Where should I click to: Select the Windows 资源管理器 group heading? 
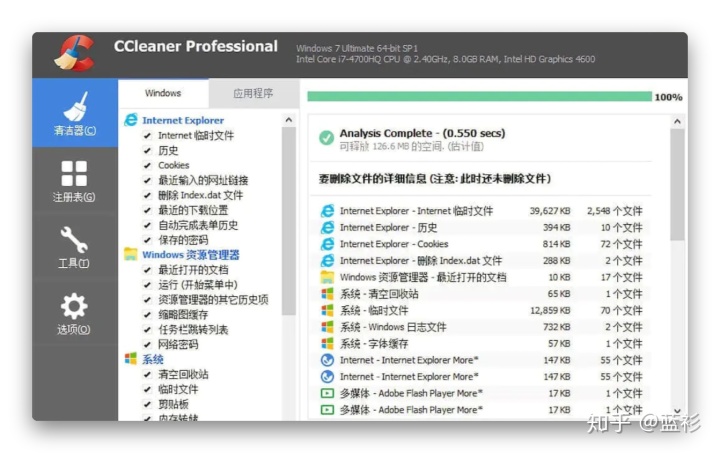click(191, 255)
